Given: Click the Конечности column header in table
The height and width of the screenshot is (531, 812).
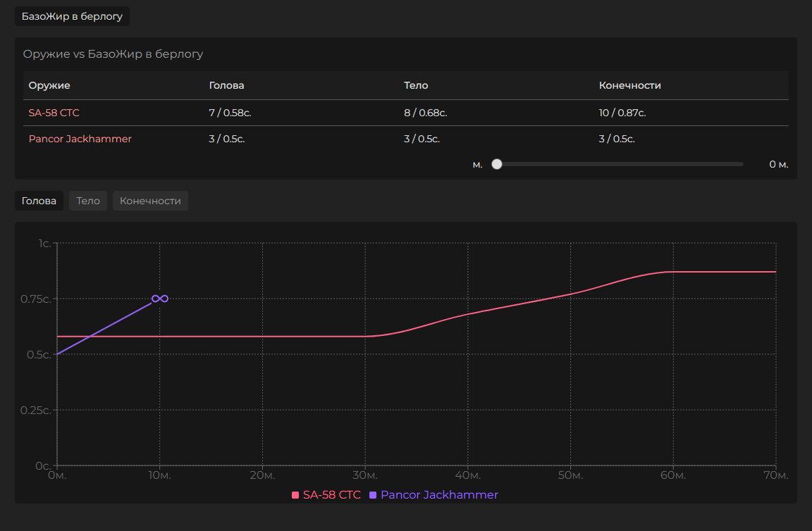Looking at the screenshot, I should point(629,85).
